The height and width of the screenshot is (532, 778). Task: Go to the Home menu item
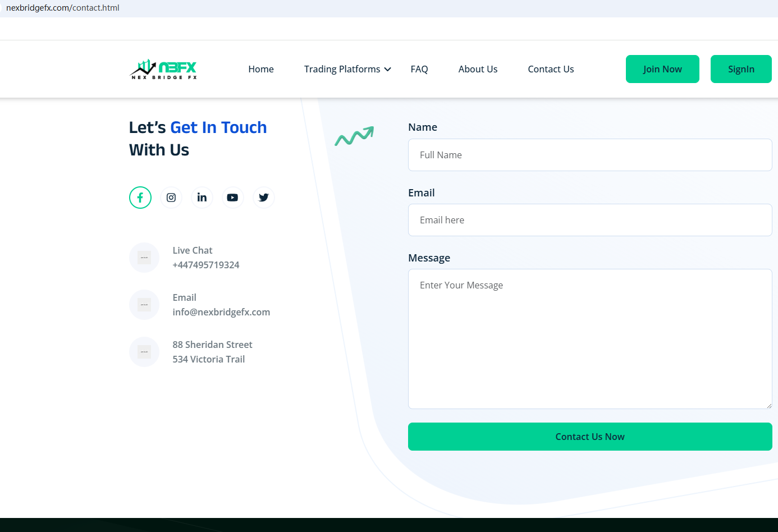[x=261, y=69]
